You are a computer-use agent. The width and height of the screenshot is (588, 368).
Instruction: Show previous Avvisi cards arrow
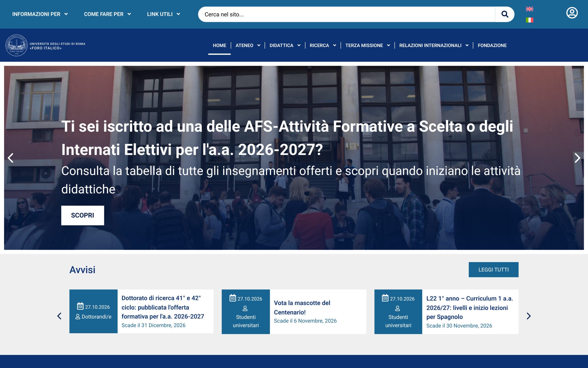click(59, 316)
